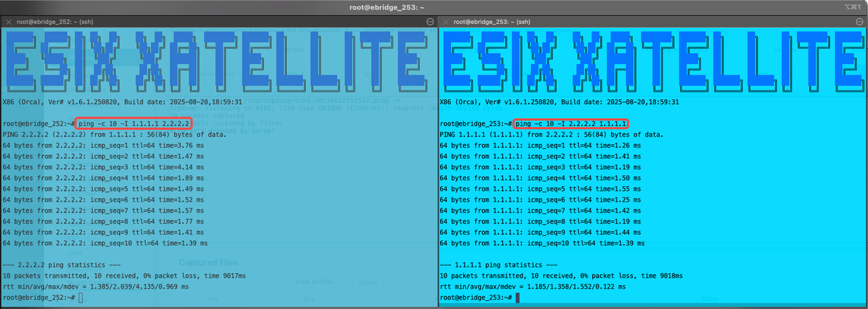Viewport: 868px width, 309px height.
Task: Click the right pane PING 1.1.1.1 header line
Action: [x=551, y=135]
